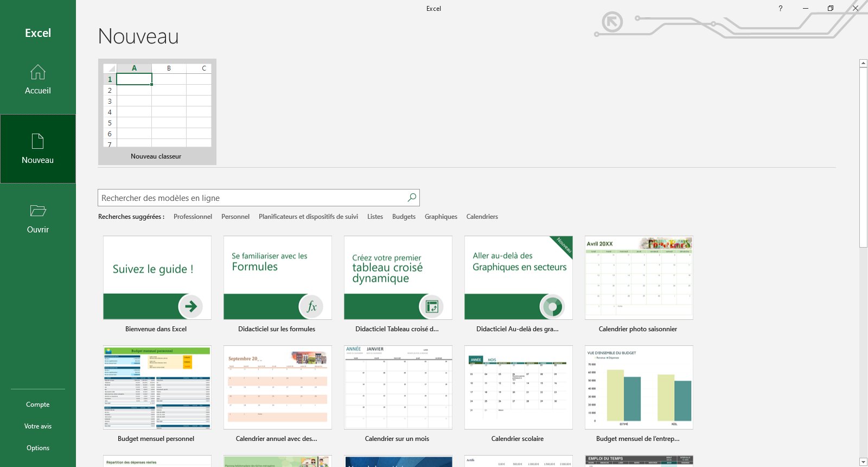The height and width of the screenshot is (467, 868).
Task: Click the Nouveau label in the sidebar
Action: coord(37,160)
